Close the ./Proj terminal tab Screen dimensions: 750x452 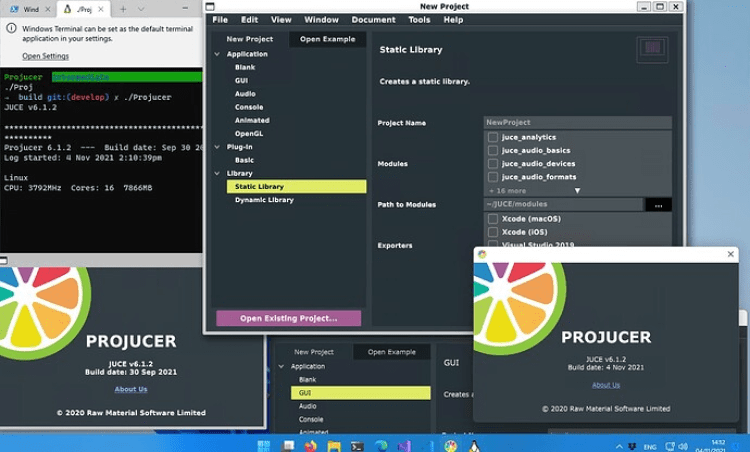coord(101,9)
